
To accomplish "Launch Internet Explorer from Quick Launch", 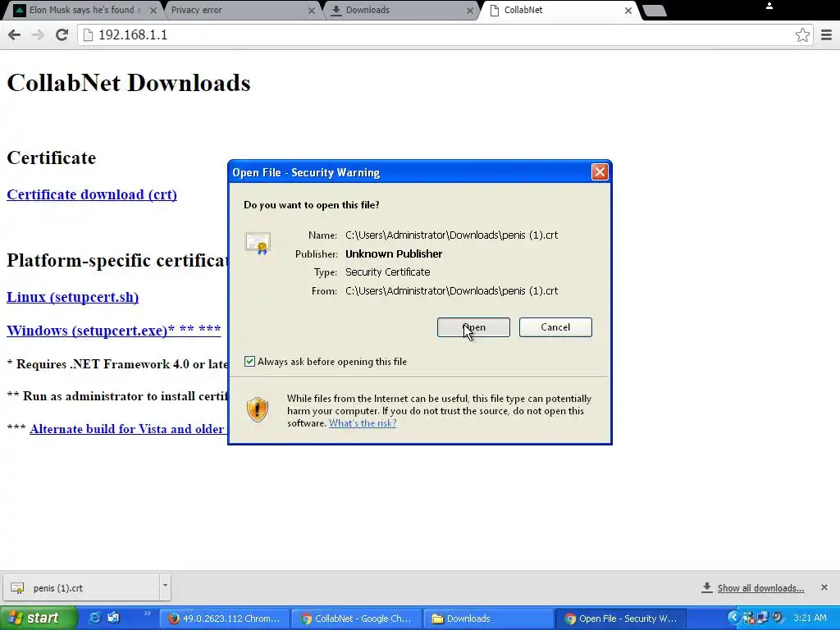I will tap(95, 618).
